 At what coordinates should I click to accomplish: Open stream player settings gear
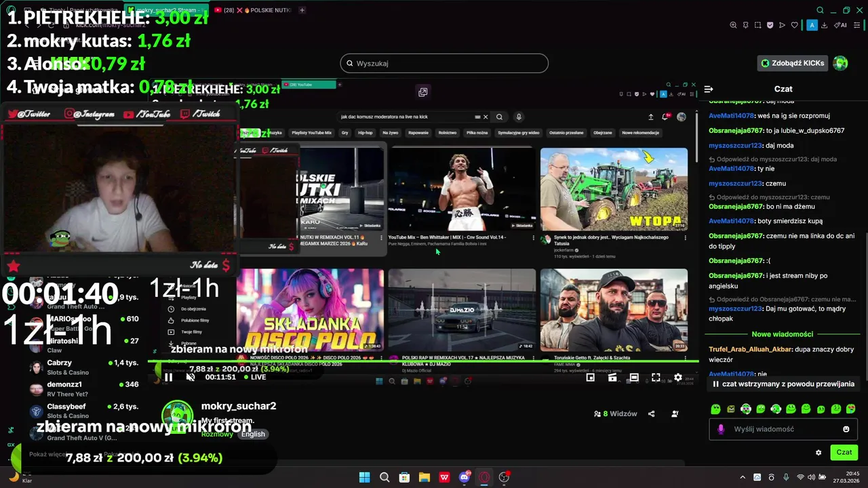tap(677, 378)
